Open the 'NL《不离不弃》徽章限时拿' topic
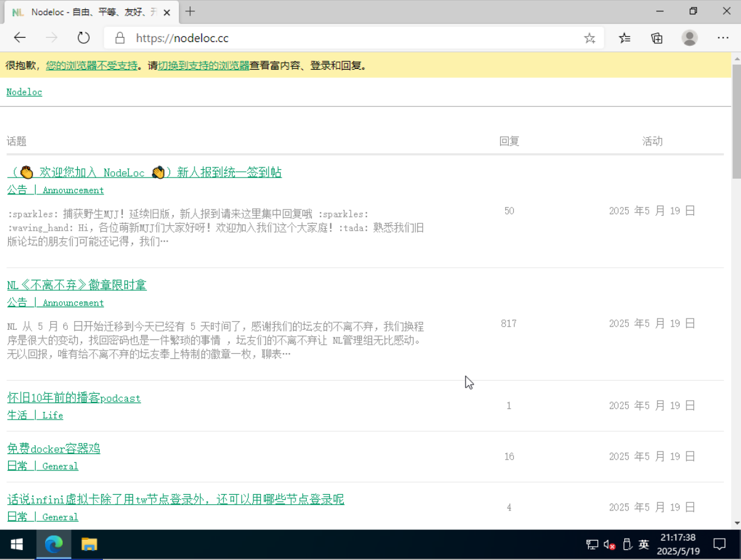 77,285
